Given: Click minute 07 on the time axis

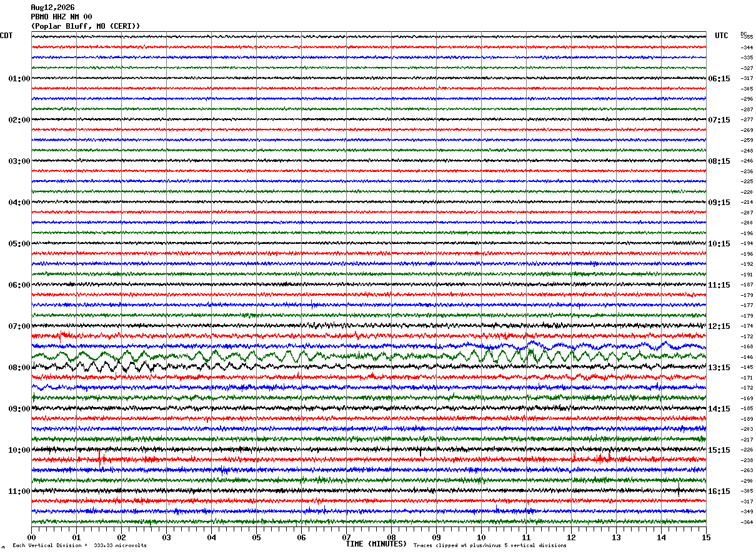Looking at the screenshot, I should coord(346,538).
